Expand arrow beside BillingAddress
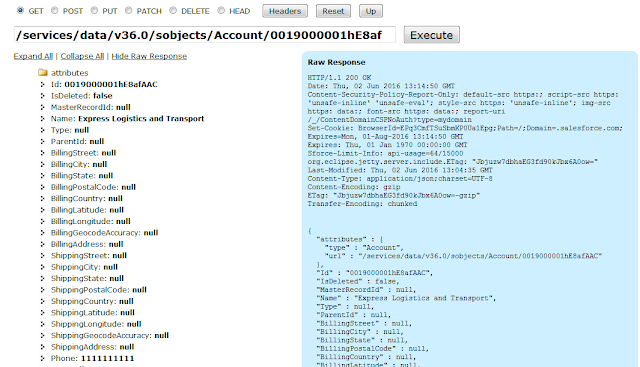 click(x=42, y=245)
